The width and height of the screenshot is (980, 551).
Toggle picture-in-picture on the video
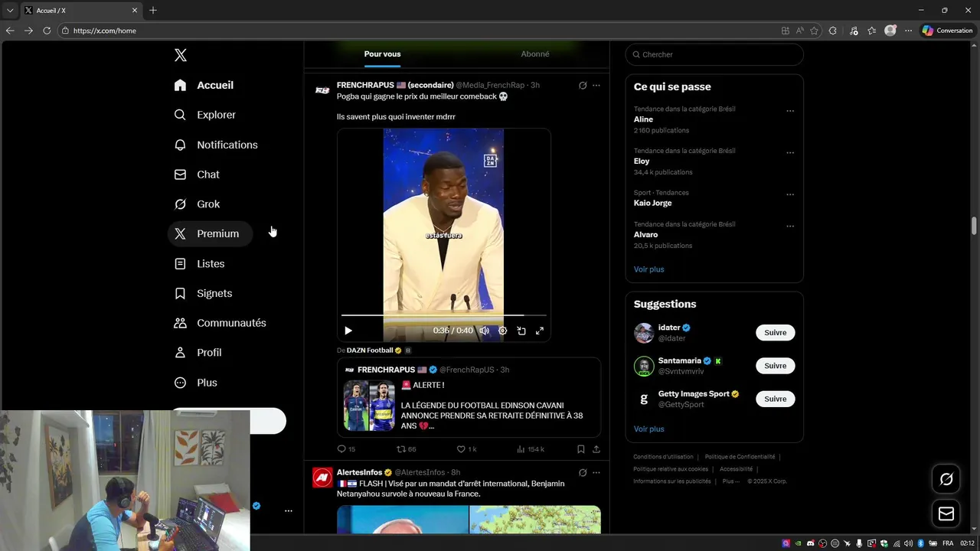[x=521, y=331]
